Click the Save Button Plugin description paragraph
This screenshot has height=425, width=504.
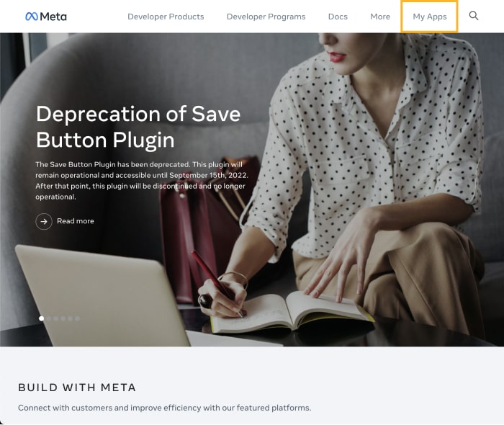pyautogui.click(x=142, y=181)
